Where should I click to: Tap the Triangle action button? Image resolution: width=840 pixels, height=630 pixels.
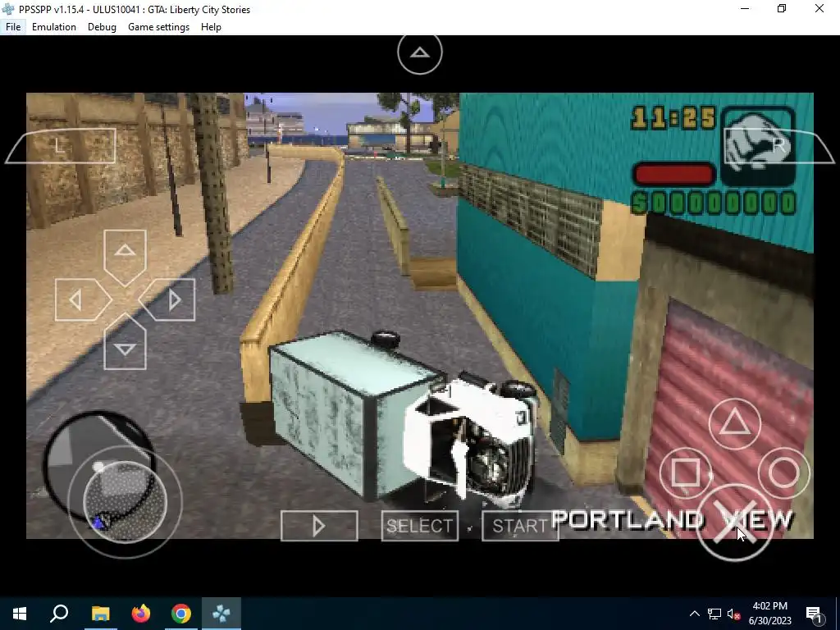point(734,424)
